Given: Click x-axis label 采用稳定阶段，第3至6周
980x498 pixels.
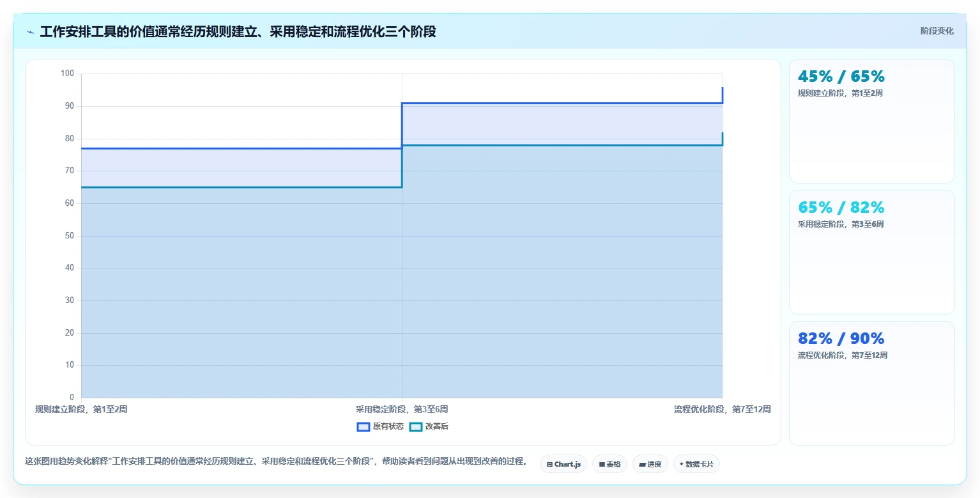Looking at the screenshot, I should 402,409.
